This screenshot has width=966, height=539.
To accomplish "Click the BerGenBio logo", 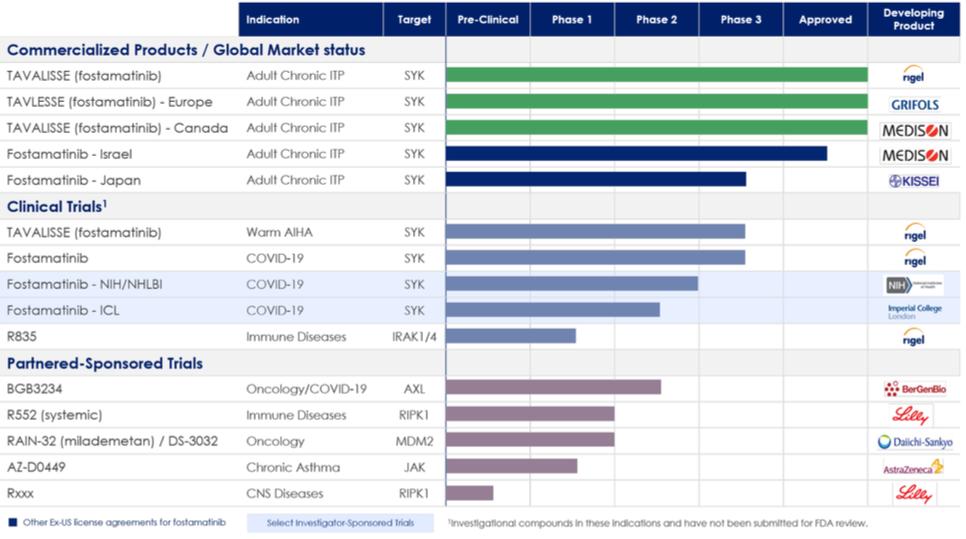I will [915, 389].
